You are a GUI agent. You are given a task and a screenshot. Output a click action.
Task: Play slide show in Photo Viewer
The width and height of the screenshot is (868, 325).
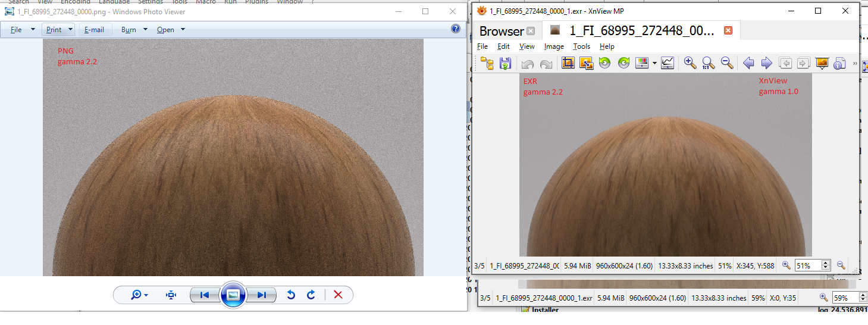pos(233,295)
